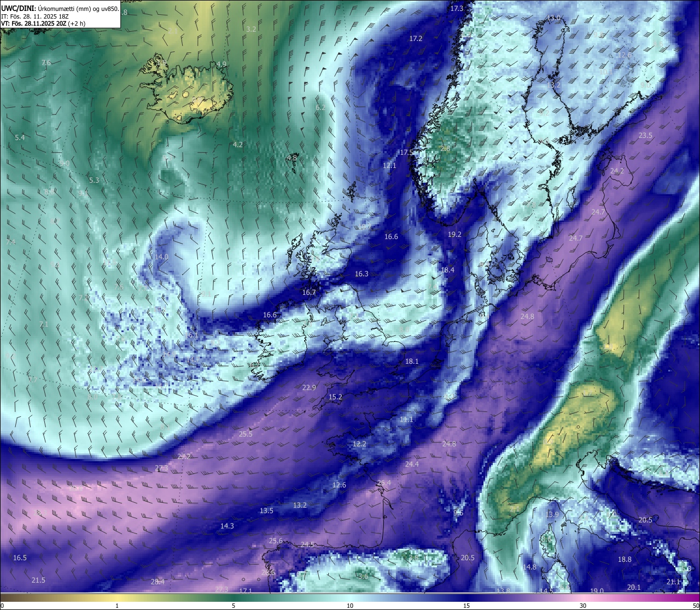This screenshot has height=610, width=700.
Task: Click the UWC/DINI Úrkomumætti title text
Action: tap(60, 9)
